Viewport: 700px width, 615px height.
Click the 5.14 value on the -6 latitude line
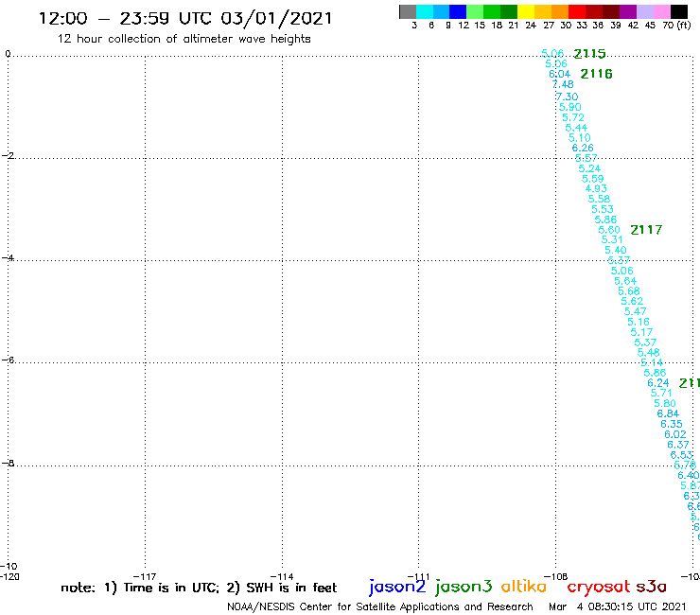coord(652,362)
